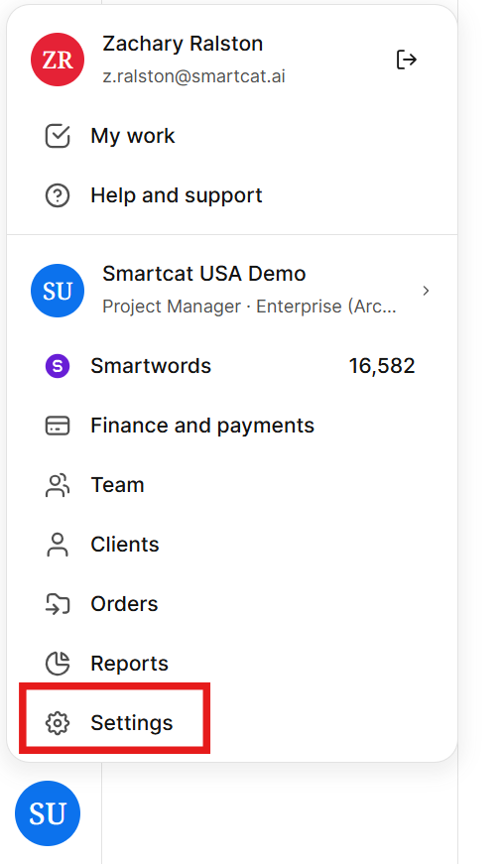Select the Reports menu item

(x=232, y=664)
